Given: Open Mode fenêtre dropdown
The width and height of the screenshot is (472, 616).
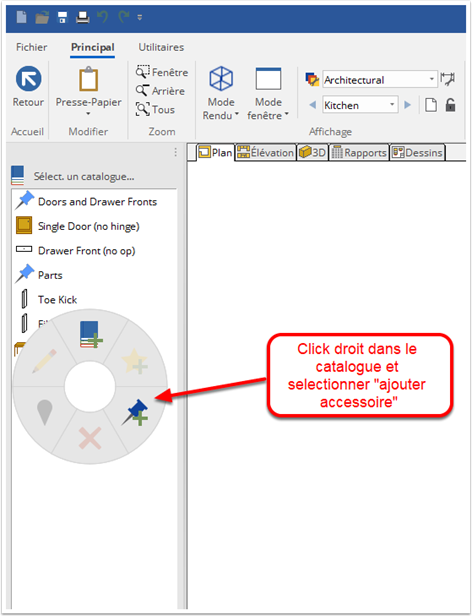Looking at the screenshot, I should coord(268,94).
